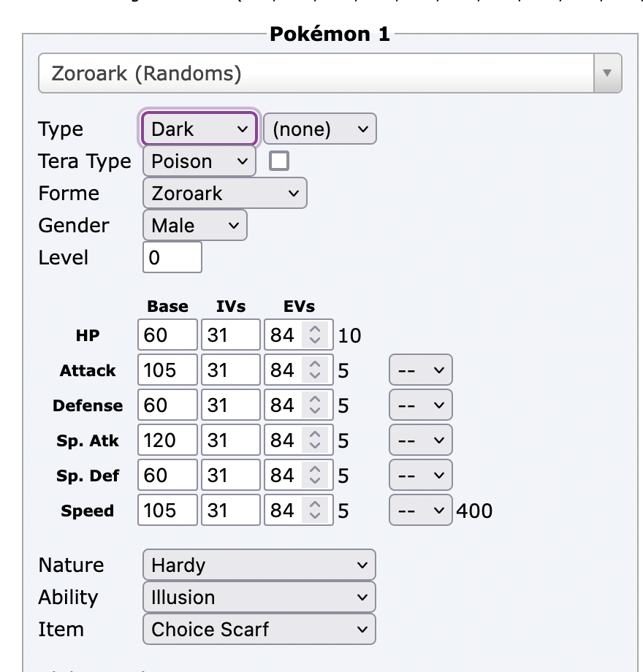
Task: Click the Attack EVs stepper arrows
Action: [x=315, y=370]
